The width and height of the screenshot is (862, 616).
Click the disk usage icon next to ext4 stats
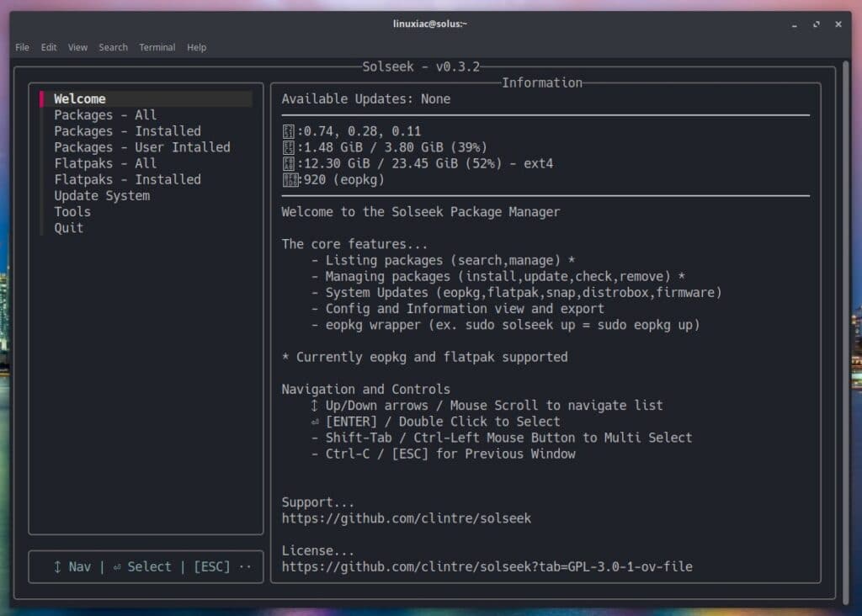point(287,163)
